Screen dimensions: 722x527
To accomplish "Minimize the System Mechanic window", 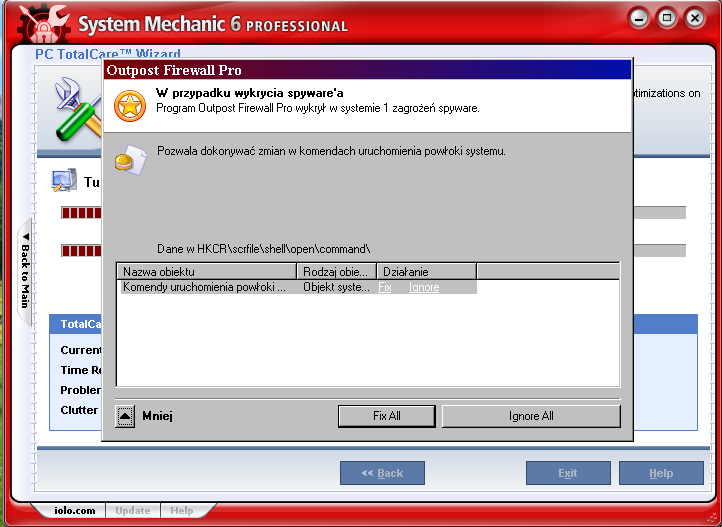I will pyautogui.click(x=639, y=19).
